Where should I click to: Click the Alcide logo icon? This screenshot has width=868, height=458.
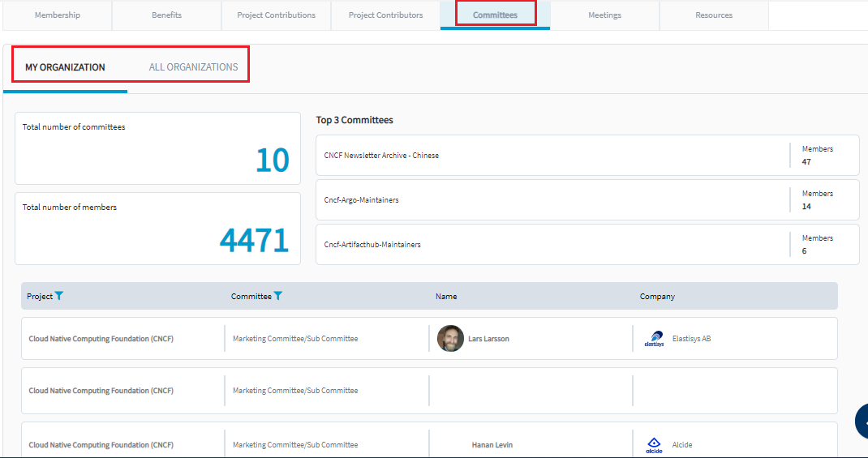pyautogui.click(x=655, y=445)
